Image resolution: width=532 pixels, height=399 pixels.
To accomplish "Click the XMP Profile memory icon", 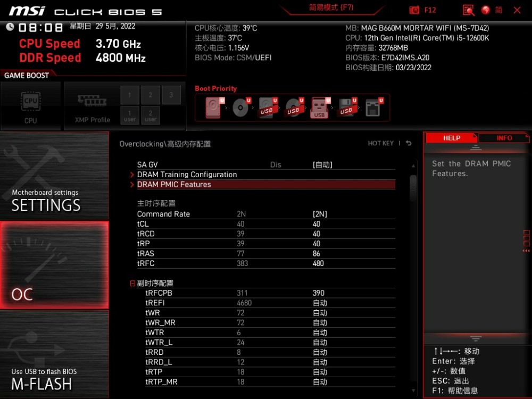I will 92,101.
